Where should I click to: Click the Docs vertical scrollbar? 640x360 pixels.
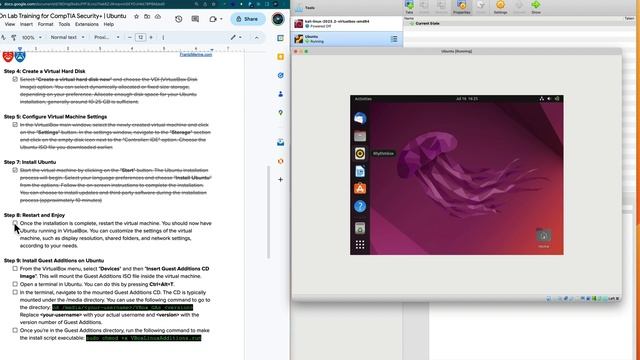(269, 212)
